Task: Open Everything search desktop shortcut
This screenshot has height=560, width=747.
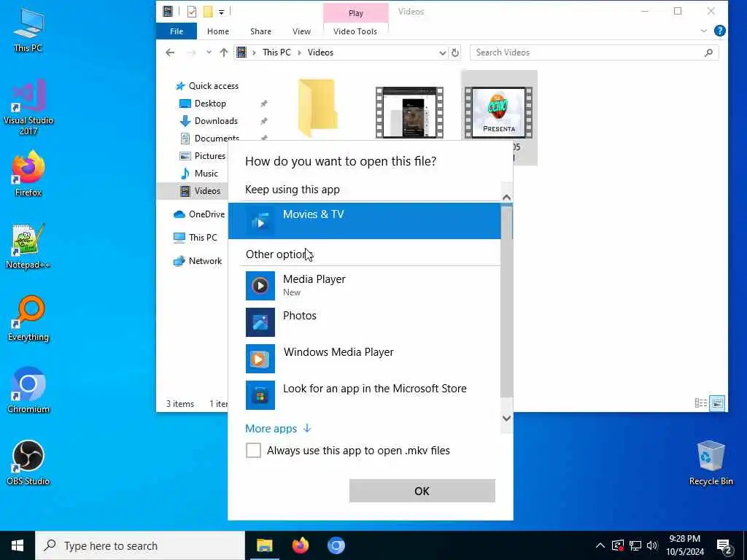Action: pyautogui.click(x=28, y=319)
